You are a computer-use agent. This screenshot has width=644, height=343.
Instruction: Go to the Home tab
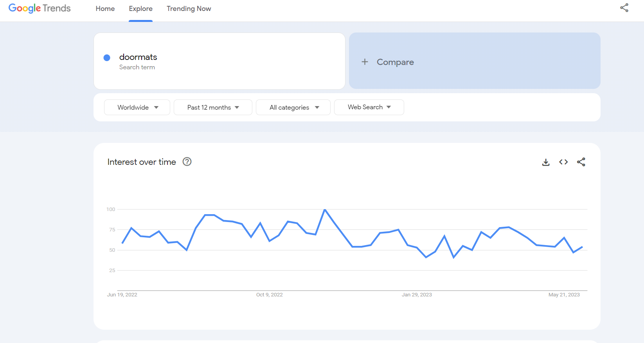click(105, 9)
